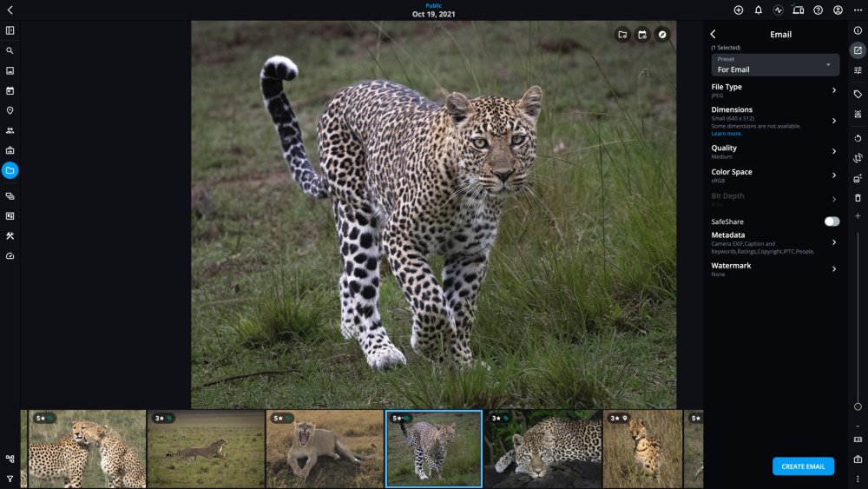Open the compass explore icon on photo
Image resolution: width=868 pixels, height=489 pixels.
tap(662, 35)
